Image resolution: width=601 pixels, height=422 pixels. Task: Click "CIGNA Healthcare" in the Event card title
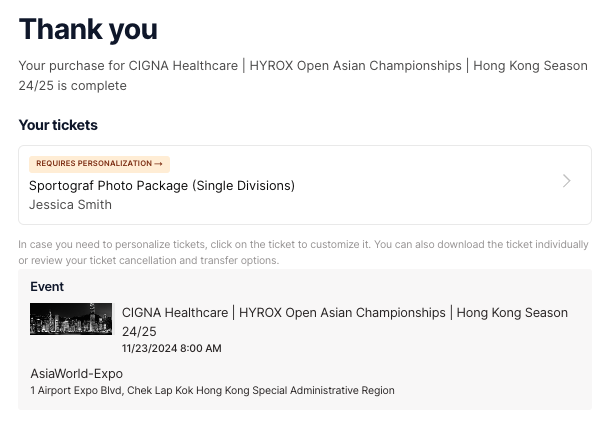click(175, 313)
